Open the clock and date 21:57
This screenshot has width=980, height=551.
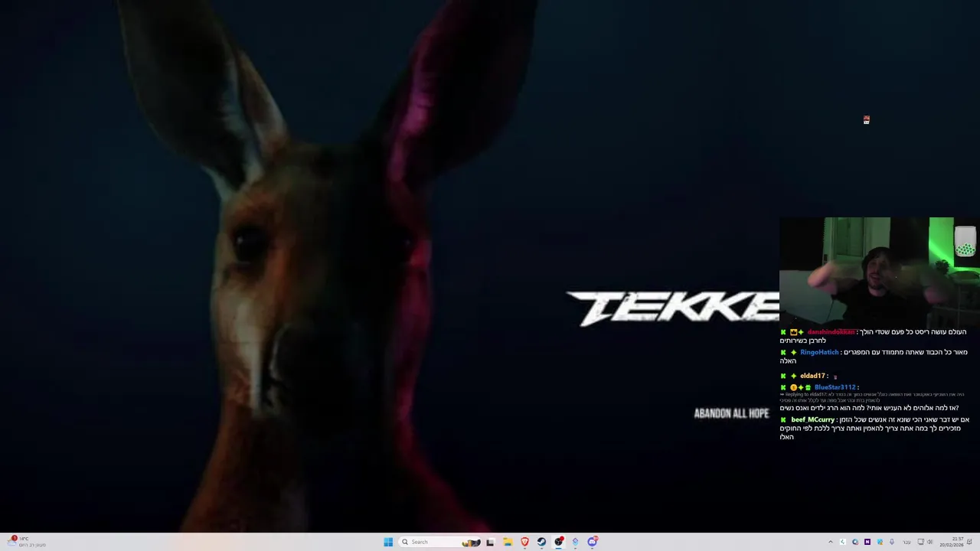952,542
